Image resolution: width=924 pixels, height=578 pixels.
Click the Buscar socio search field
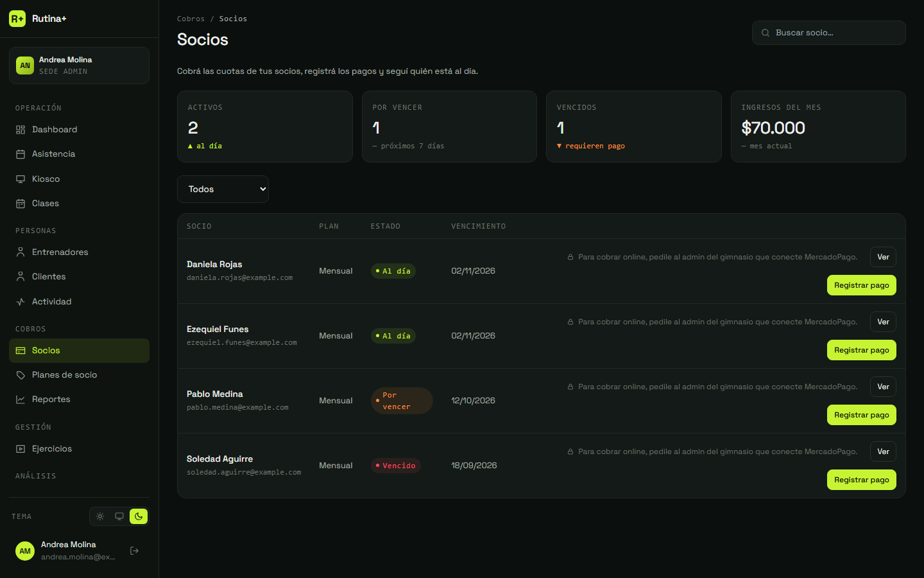point(828,33)
